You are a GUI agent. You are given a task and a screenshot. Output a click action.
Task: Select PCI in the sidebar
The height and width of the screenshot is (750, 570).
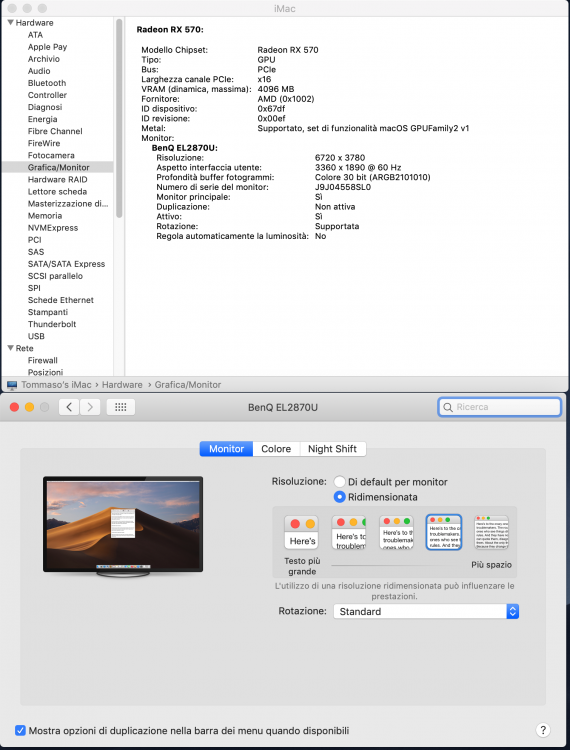34,240
